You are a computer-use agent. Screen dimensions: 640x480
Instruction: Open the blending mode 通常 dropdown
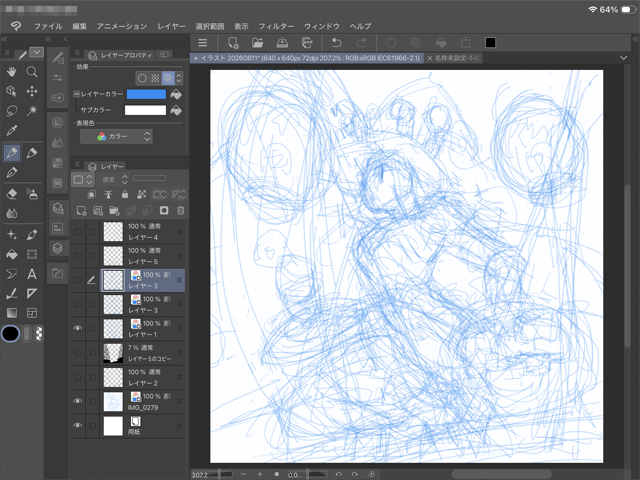tap(115, 179)
